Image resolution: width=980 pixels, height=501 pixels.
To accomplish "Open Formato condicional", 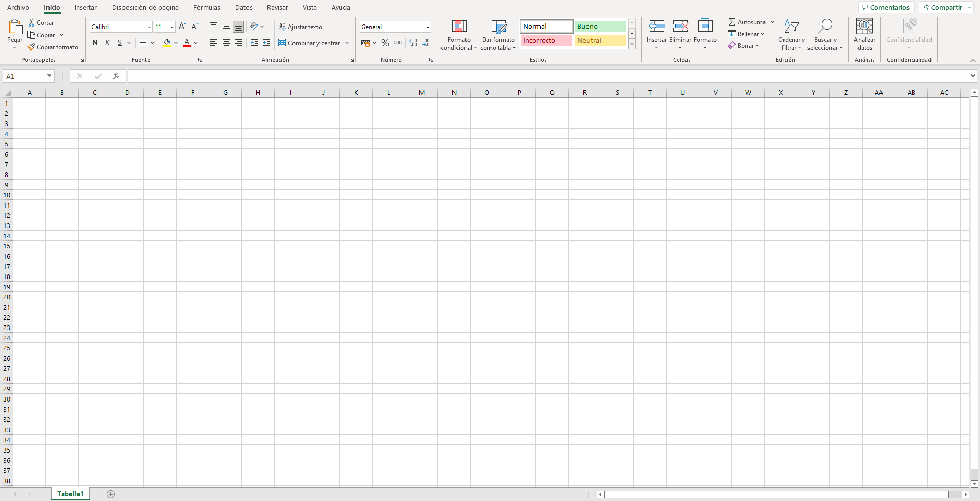I will [459, 35].
